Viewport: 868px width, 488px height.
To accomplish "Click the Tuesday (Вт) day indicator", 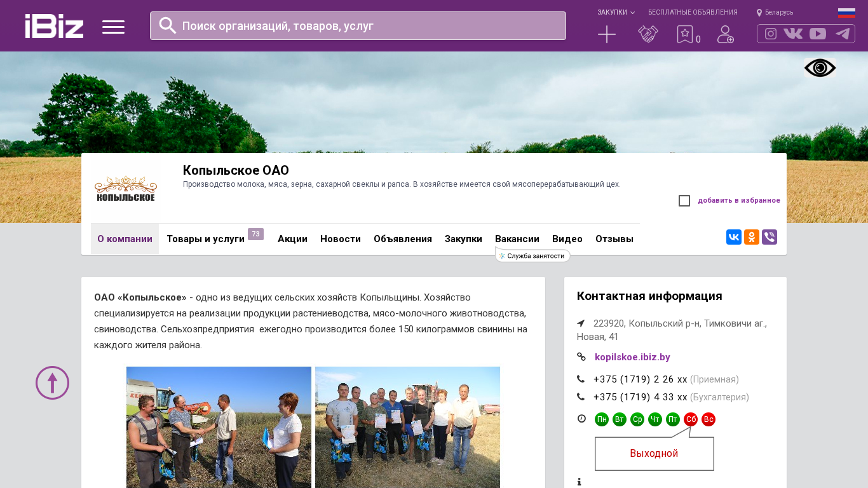I will click(620, 419).
